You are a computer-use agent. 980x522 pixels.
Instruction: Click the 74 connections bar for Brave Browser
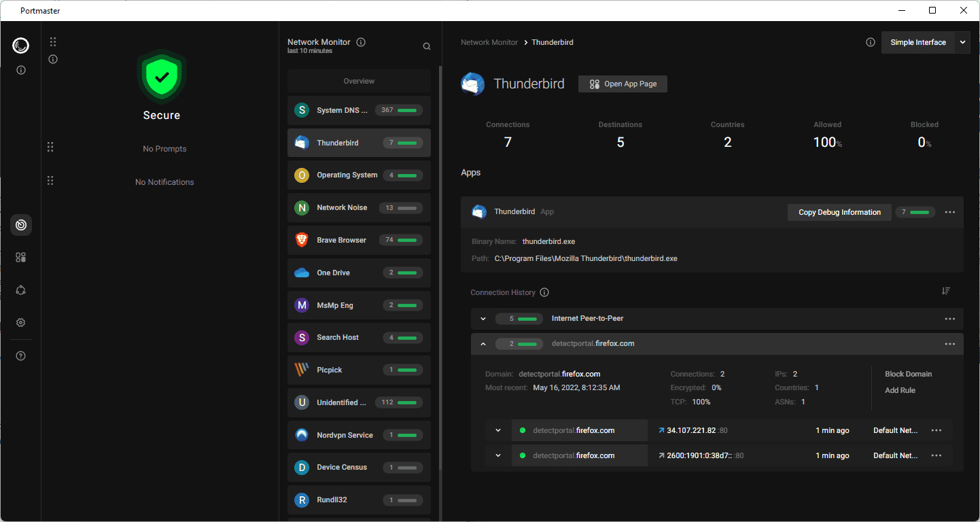click(x=401, y=240)
